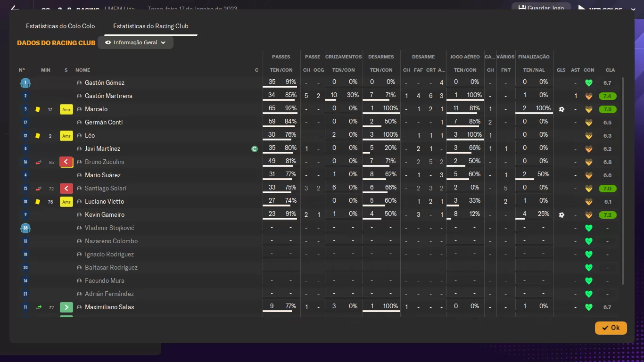Open Baltasar Rodríguez's player profile
This screenshot has width=644, height=362.
111,268
